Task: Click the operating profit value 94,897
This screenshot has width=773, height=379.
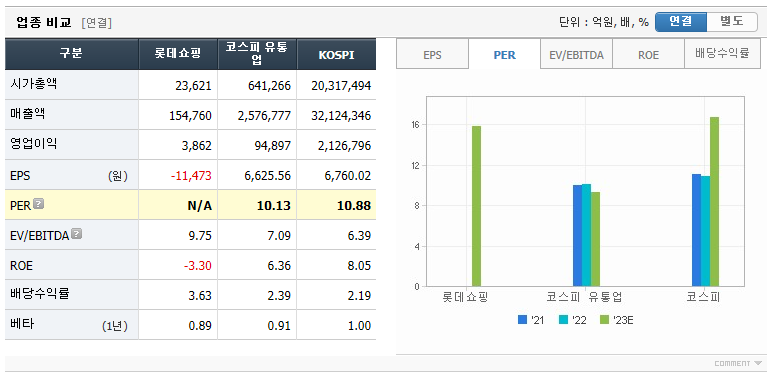Action: (273, 146)
